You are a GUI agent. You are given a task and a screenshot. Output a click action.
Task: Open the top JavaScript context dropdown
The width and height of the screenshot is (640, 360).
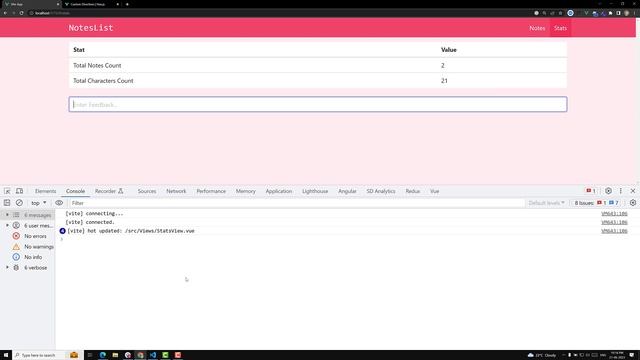pos(39,203)
